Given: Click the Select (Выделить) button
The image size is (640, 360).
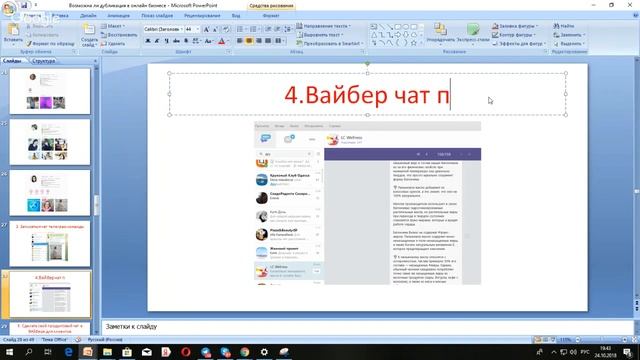Looking at the screenshot, I should tap(569, 43).
